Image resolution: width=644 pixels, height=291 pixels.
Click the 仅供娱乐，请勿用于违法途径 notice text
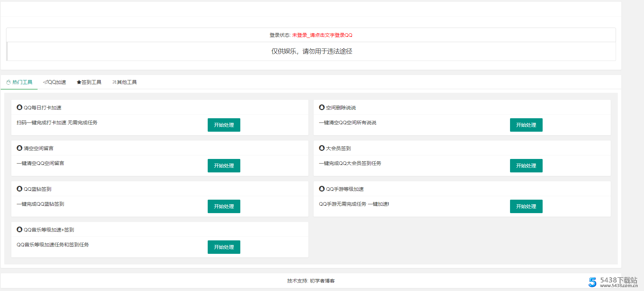pos(312,51)
